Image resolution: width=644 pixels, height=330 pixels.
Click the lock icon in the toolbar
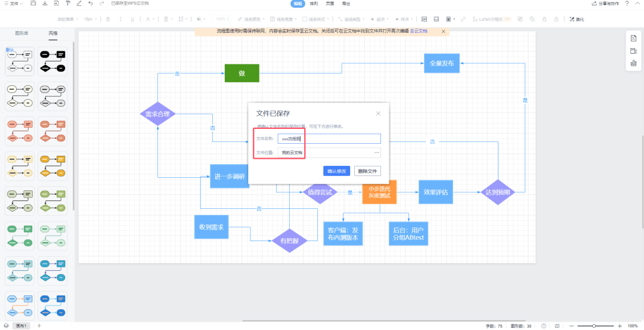pos(544,19)
